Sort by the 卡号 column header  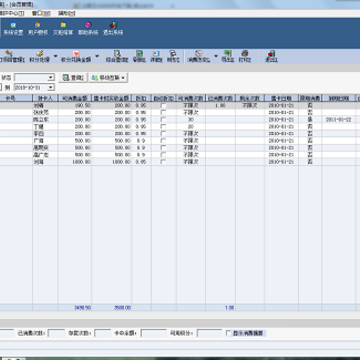pos(16,98)
